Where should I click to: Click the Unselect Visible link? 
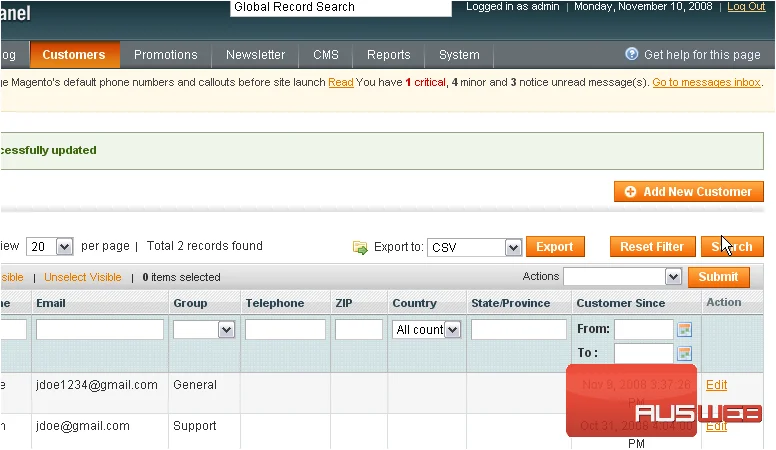(x=83, y=277)
